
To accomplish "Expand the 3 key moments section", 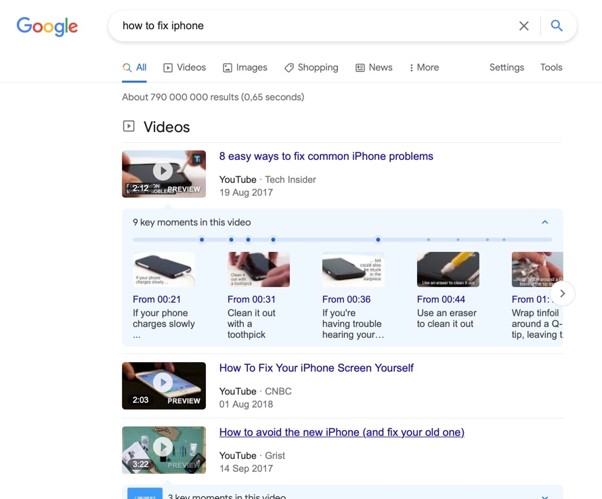I will pyautogui.click(x=545, y=496).
